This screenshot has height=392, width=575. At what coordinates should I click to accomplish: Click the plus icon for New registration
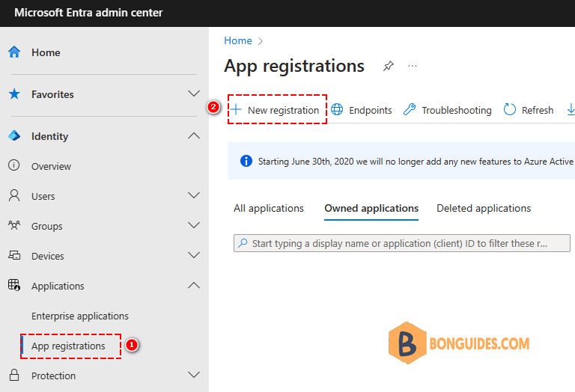coord(236,109)
